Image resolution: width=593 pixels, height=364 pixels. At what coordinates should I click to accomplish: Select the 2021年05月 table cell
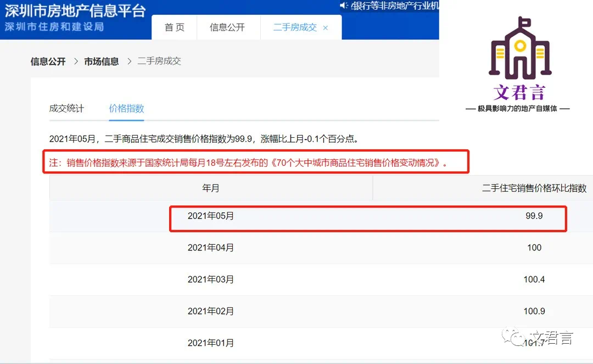(211, 216)
